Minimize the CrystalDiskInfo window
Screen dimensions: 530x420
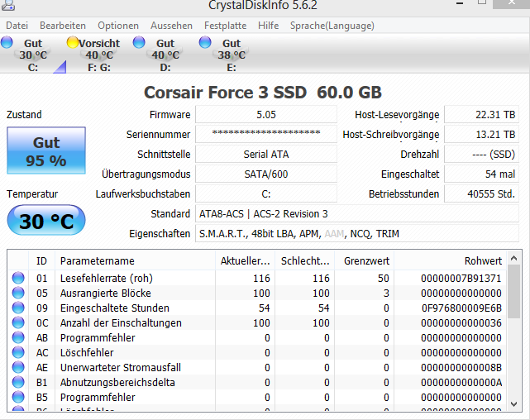[x=460, y=3]
